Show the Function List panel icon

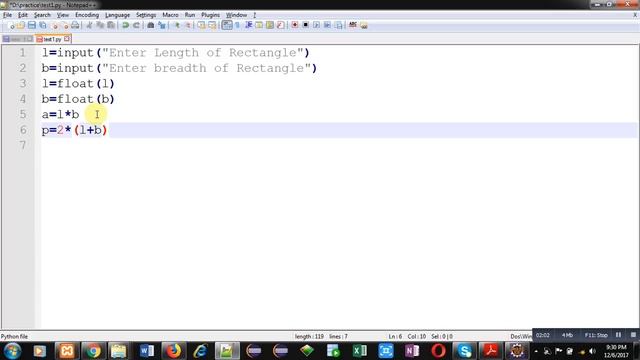pos(280,25)
